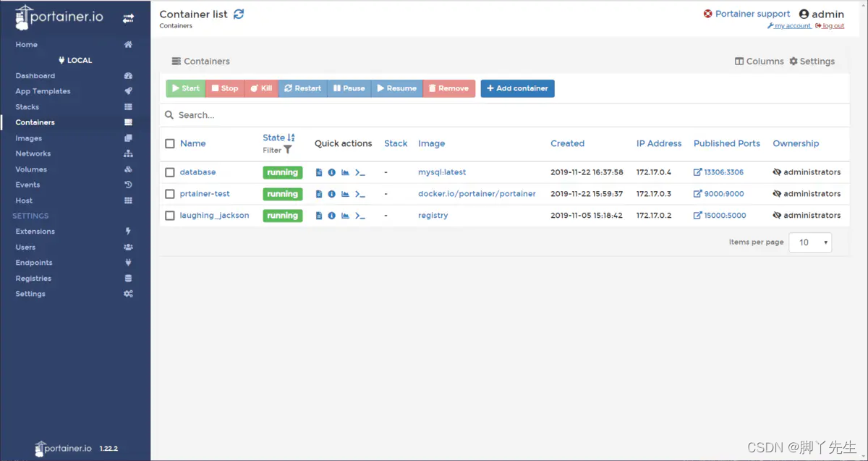Click the Restart container button

[x=303, y=88]
